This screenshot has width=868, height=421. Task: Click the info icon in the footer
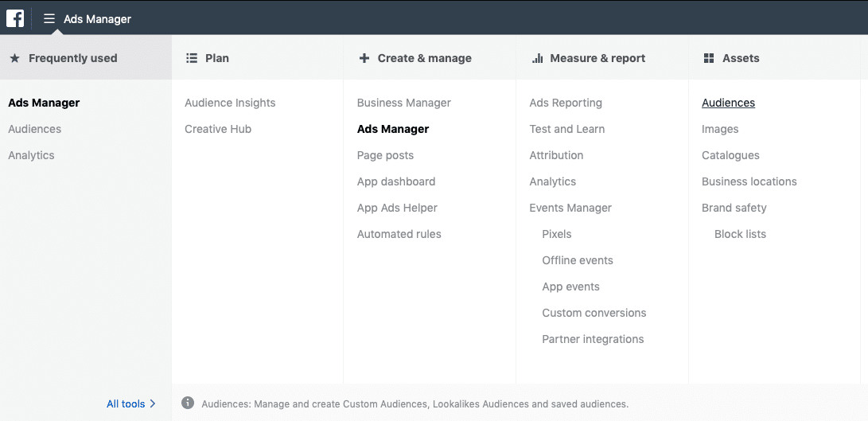[x=188, y=403]
